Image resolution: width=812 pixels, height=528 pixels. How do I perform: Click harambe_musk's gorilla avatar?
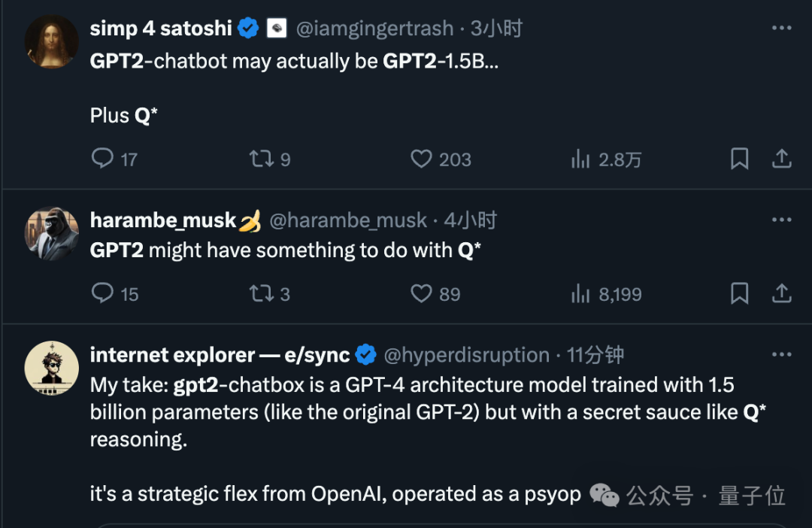tap(52, 233)
